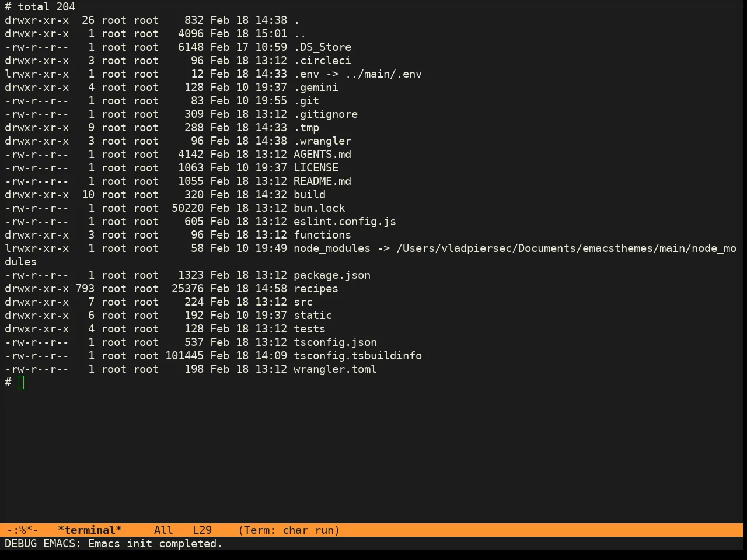
Task: Click the AGENTS.md file name
Action: (322, 155)
